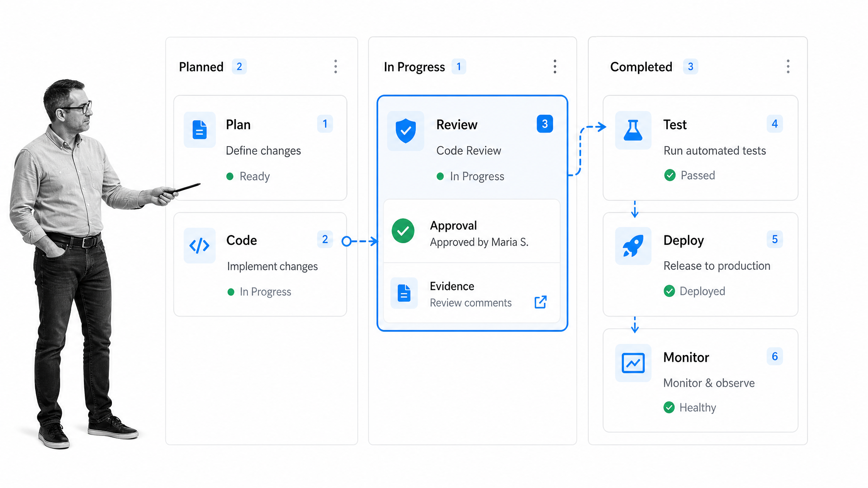Screen dimensions: 868x488
Task: Click step number 6 on Monitor card
Action: pyautogui.click(x=775, y=356)
